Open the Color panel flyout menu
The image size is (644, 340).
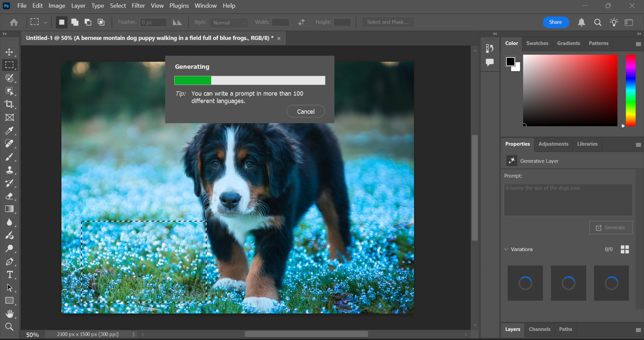click(638, 44)
